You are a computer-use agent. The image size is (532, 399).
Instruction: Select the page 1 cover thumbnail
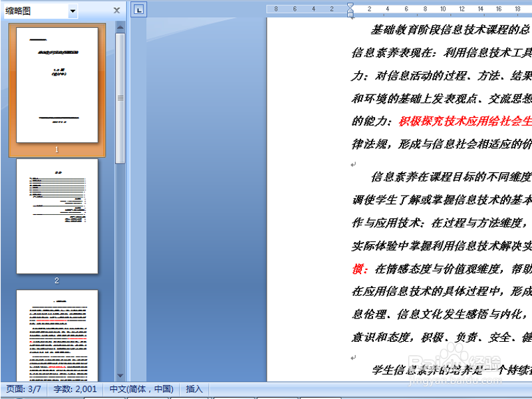57,85
